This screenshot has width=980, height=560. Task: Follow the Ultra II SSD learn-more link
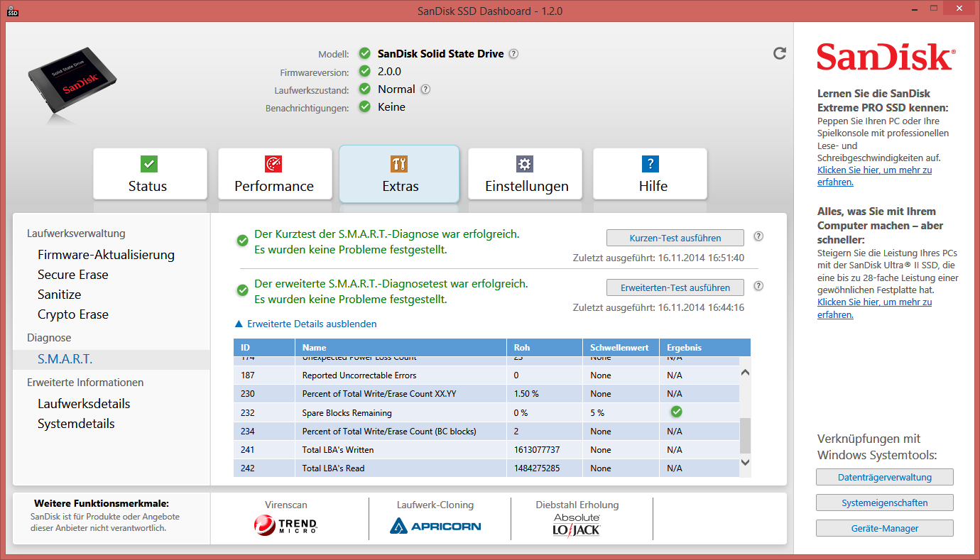[874, 308]
